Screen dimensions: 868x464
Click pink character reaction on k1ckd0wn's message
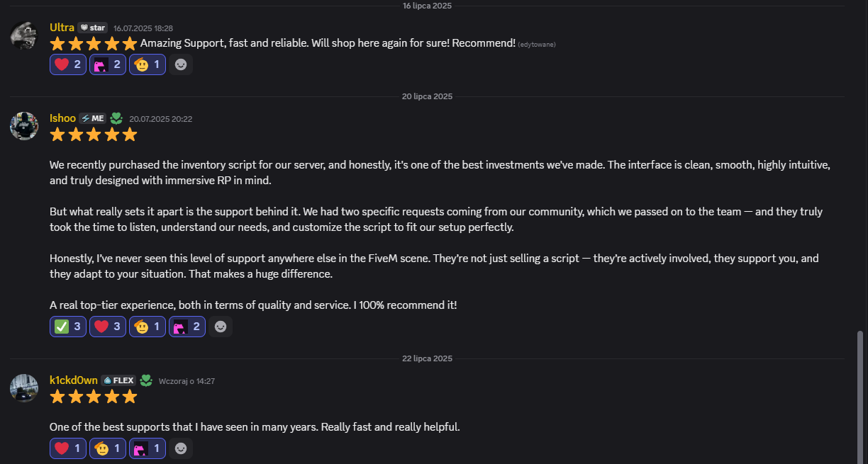(x=148, y=448)
